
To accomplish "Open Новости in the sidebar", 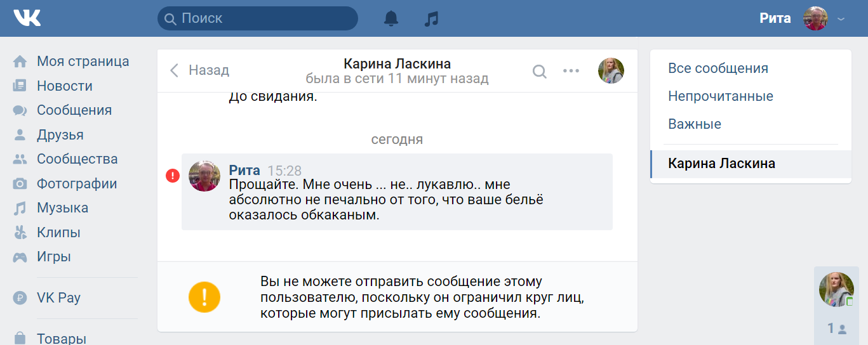I will click(64, 86).
